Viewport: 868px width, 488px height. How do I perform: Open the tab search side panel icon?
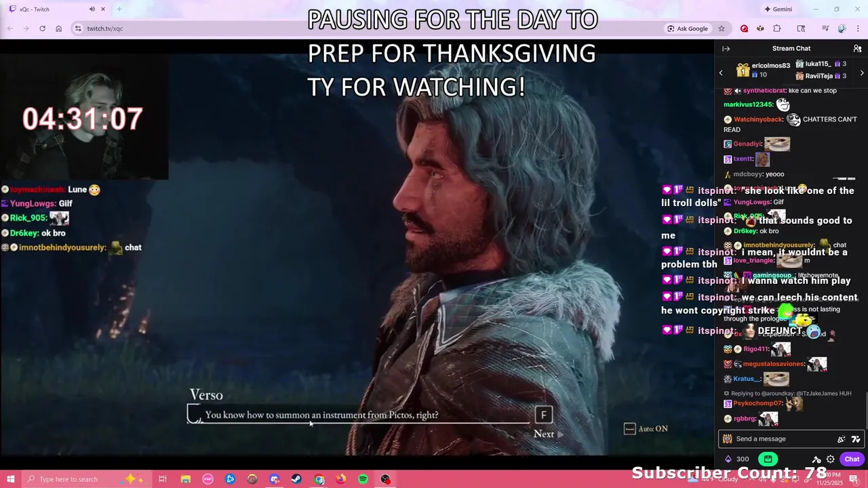[801, 28]
